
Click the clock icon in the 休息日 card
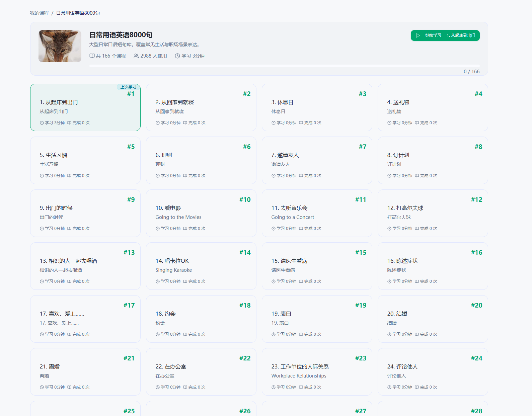coord(274,123)
